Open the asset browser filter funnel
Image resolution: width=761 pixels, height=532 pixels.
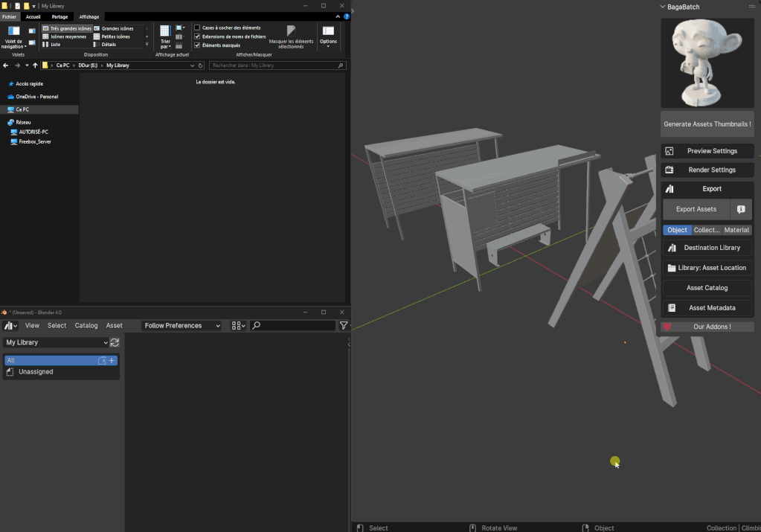tap(344, 326)
